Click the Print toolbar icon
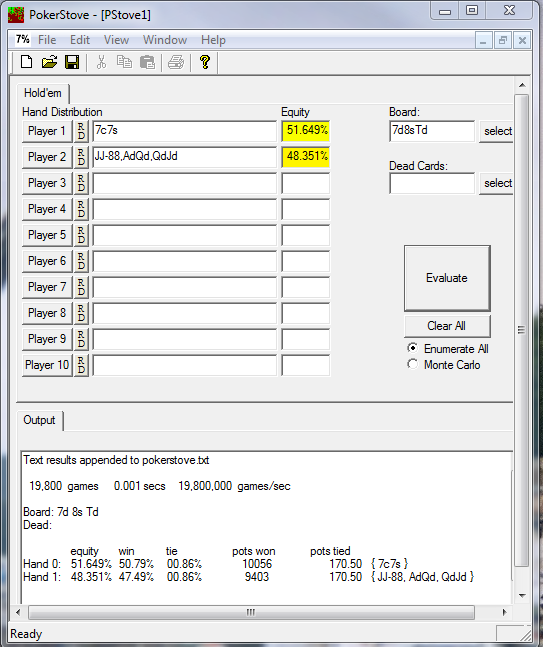The width and height of the screenshot is (543, 647). pos(176,62)
